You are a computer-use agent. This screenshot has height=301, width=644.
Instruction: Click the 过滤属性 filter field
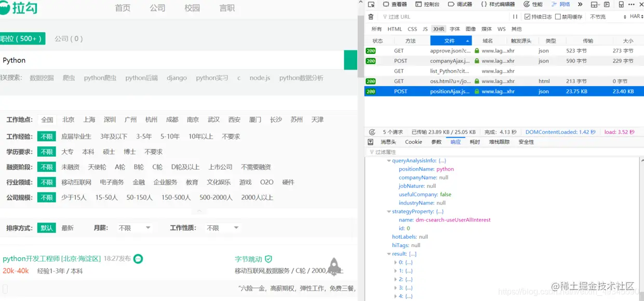503,152
